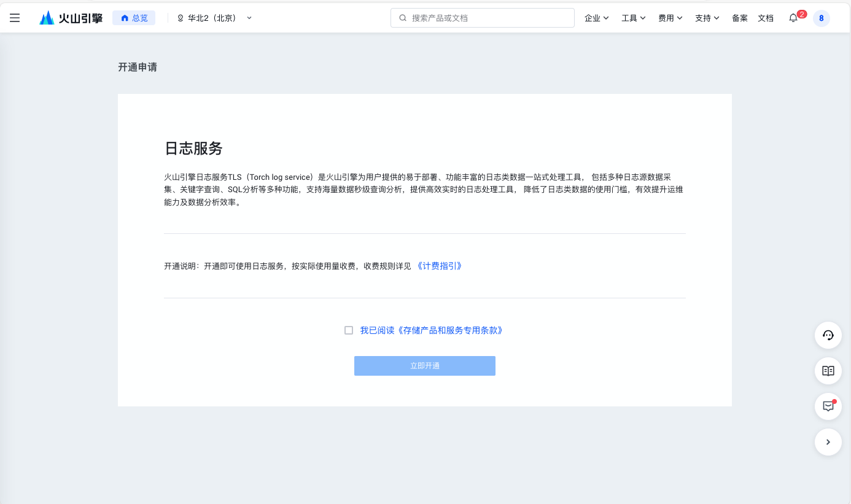Screen dimensions: 851x504
Task: Click the 立即开通 activate button
Action: coord(425,366)
